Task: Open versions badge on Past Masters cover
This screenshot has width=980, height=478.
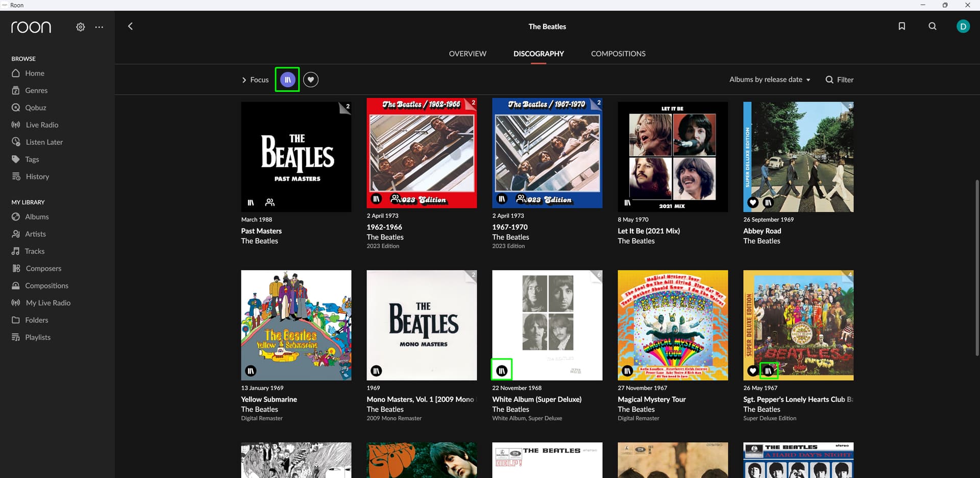Action: coord(346,107)
